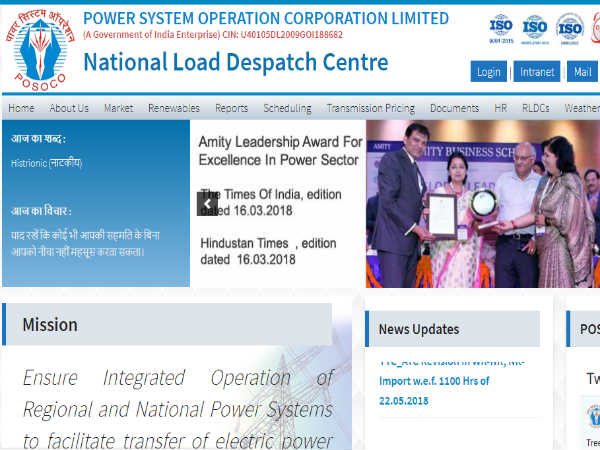Open the About Us menu
Image resolution: width=600 pixels, height=450 pixels.
click(69, 108)
